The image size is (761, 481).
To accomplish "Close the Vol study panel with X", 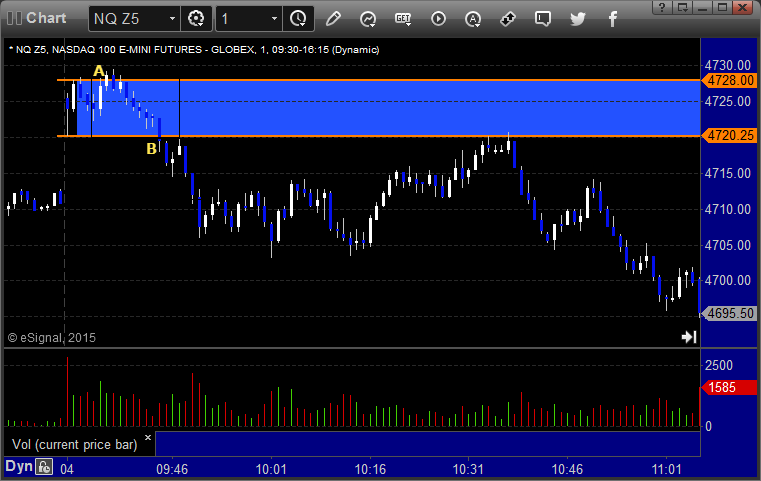I will pyautogui.click(x=148, y=437).
